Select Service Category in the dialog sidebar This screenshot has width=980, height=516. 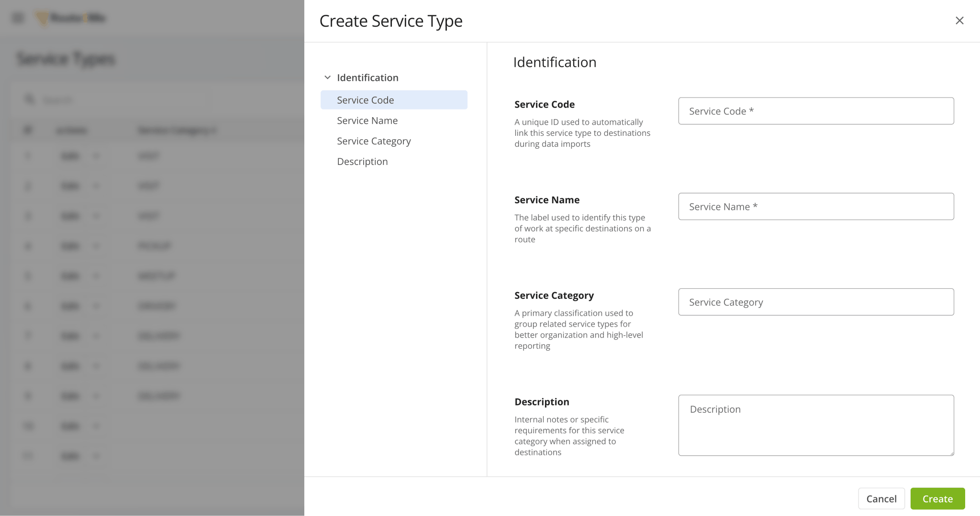pyautogui.click(x=373, y=141)
